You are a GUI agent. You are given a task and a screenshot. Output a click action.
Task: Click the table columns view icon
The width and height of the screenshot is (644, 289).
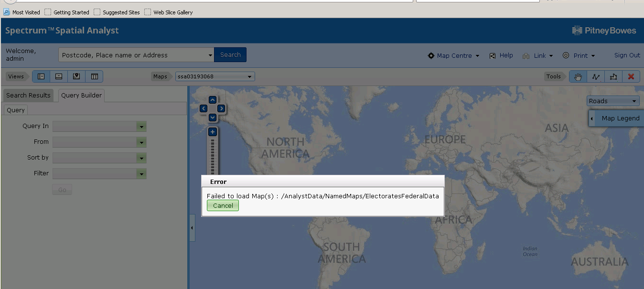pos(94,76)
